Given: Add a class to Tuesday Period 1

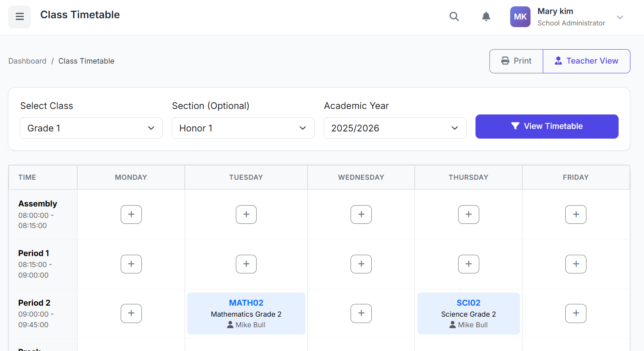Looking at the screenshot, I should coord(246,264).
